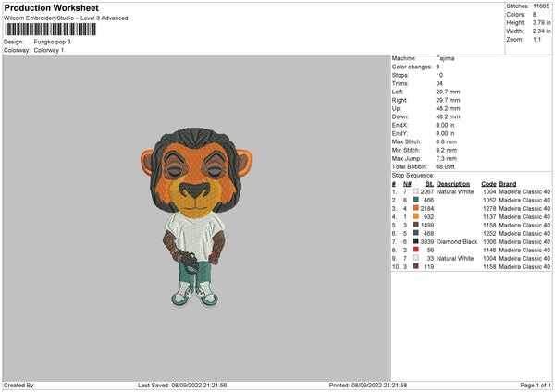Click the Stitches count 11665
This screenshot has width=555, height=392.
[541, 6]
